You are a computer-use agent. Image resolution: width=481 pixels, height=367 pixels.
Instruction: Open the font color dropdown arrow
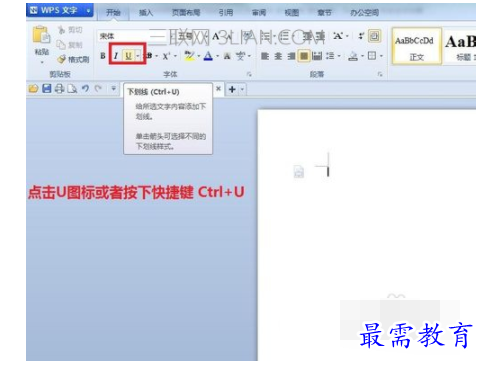click(x=217, y=56)
